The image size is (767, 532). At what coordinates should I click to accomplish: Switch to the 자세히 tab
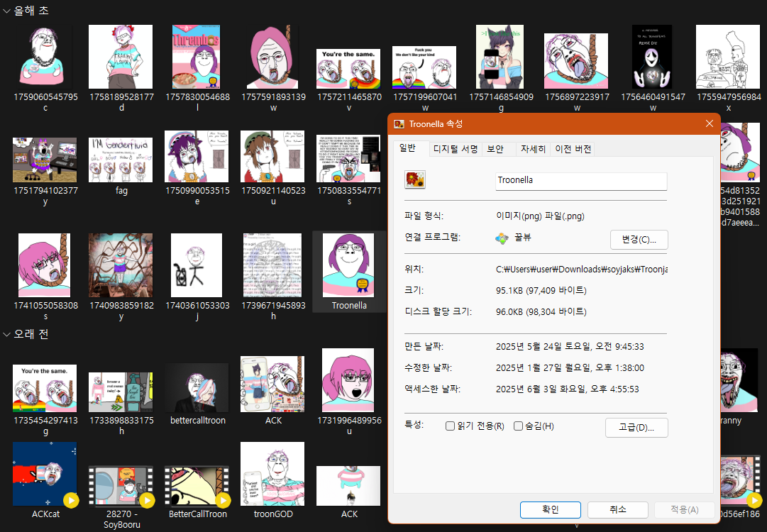click(x=533, y=149)
